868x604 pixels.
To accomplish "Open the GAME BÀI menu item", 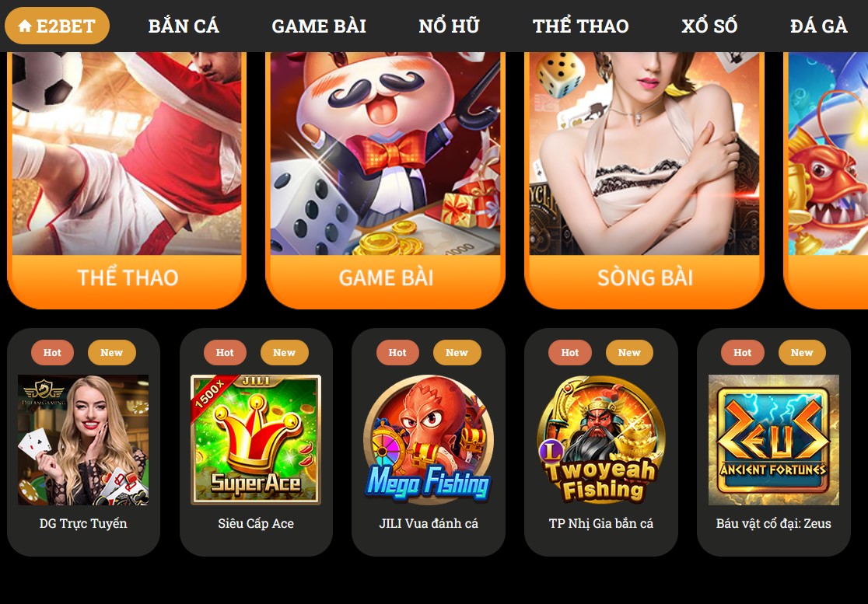I will pos(319,26).
